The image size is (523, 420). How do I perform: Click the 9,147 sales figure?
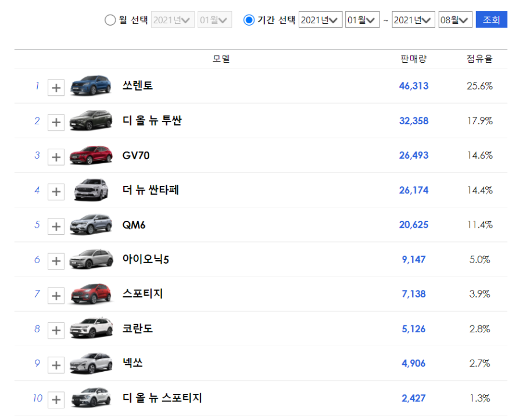point(414,259)
